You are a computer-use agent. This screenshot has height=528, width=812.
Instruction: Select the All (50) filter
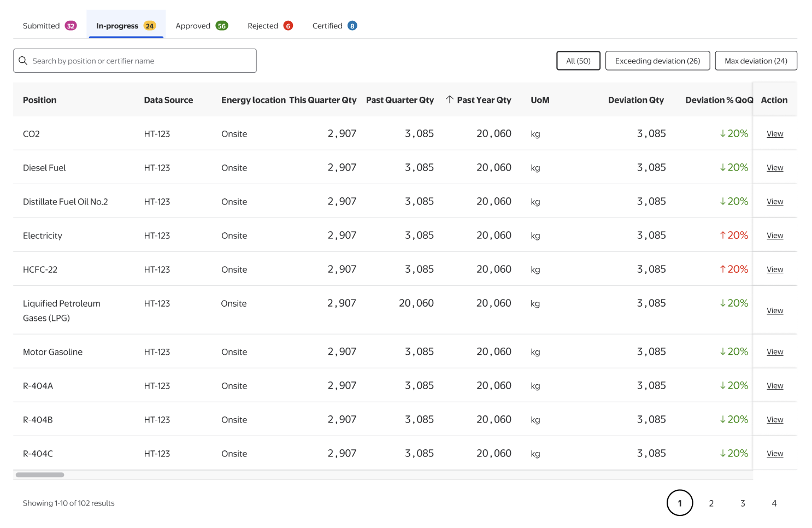pos(578,61)
